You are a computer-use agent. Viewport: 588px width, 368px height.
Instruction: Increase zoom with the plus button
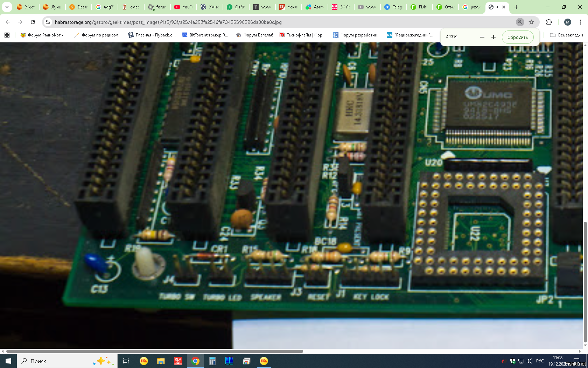(x=493, y=37)
